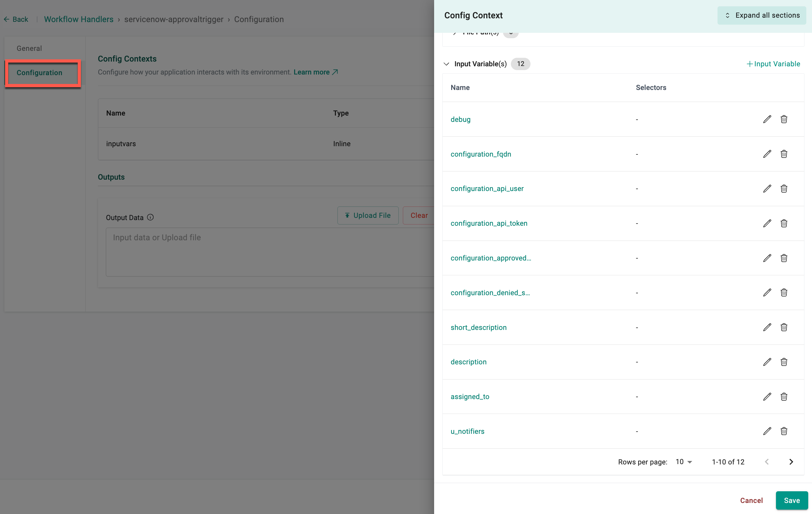Click the Selectors column header

pos(651,88)
